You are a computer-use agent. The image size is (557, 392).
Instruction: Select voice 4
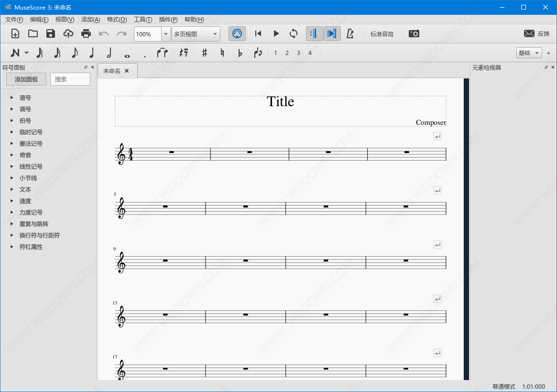(310, 53)
